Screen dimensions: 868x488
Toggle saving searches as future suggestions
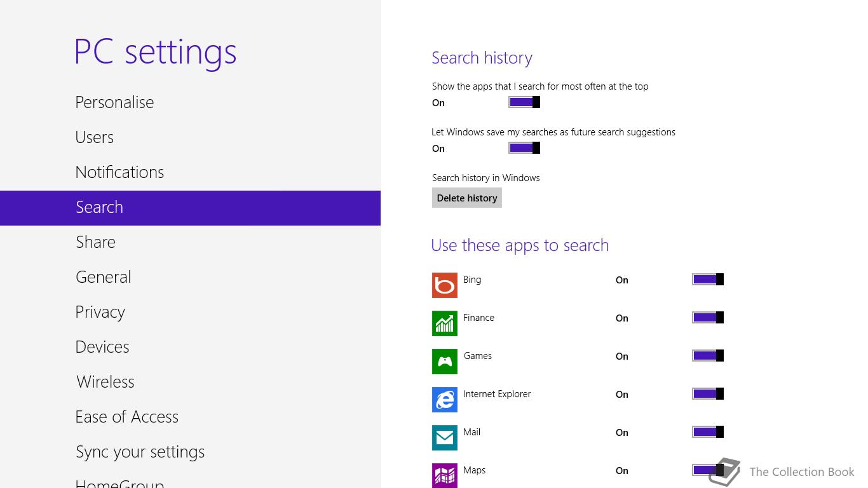pyautogui.click(x=524, y=148)
